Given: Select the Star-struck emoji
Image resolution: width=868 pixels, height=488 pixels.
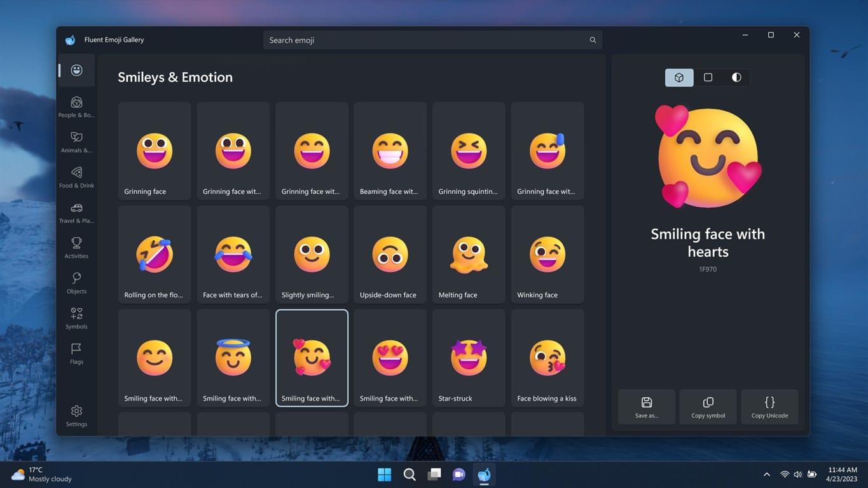Looking at the screenshot, I should [469, 357].
